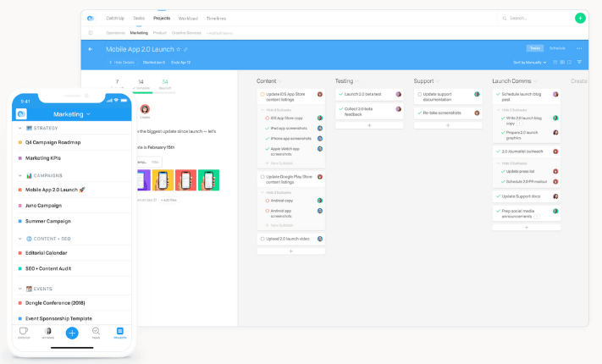Click the Schedule view button
The width and height of the screenshot is (602, 364).
pyautogui.click(x=557, y=48)
